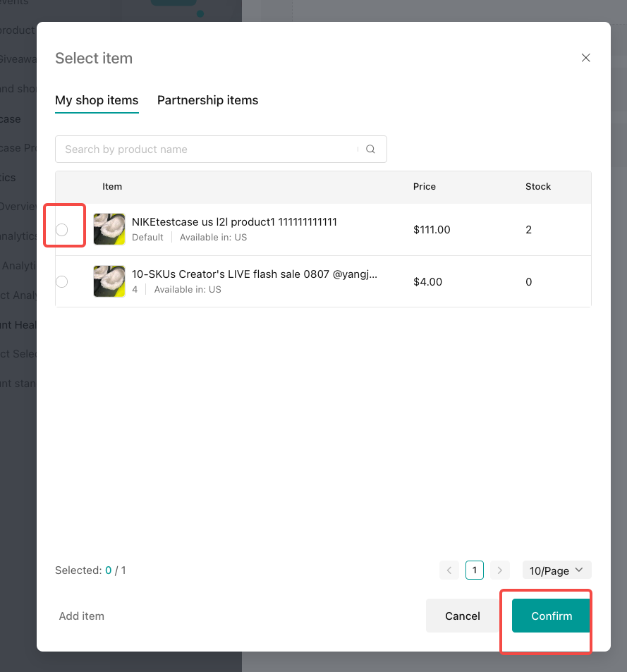627x672 pixels.
Task: Focus the Search by product name field
Action: click(x=208, y=149)
